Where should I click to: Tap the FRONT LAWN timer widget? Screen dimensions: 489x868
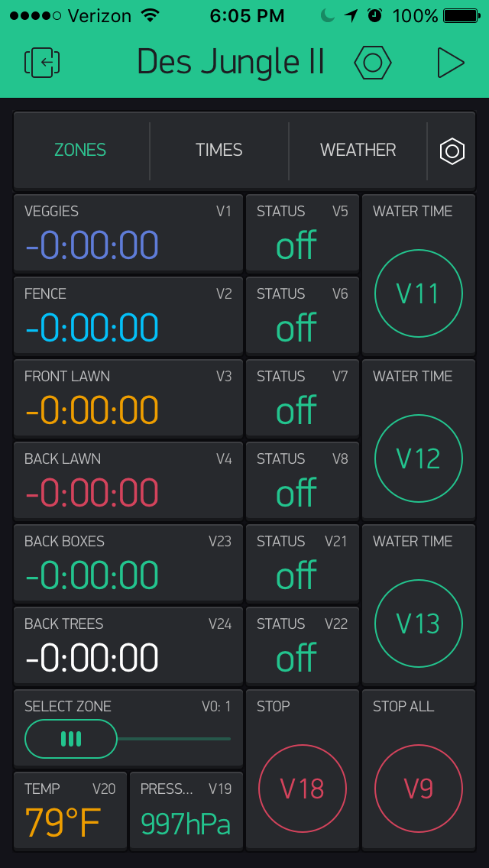[x=128, y=399]
